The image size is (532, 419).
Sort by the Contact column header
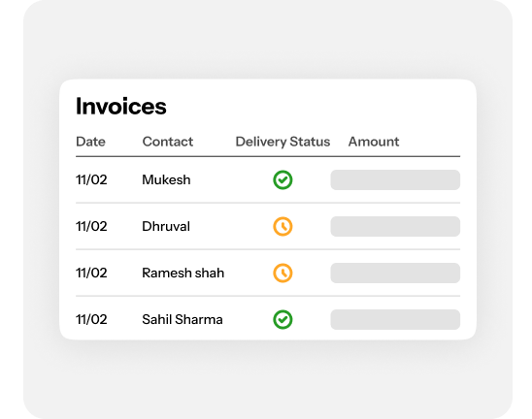[168, 142]
